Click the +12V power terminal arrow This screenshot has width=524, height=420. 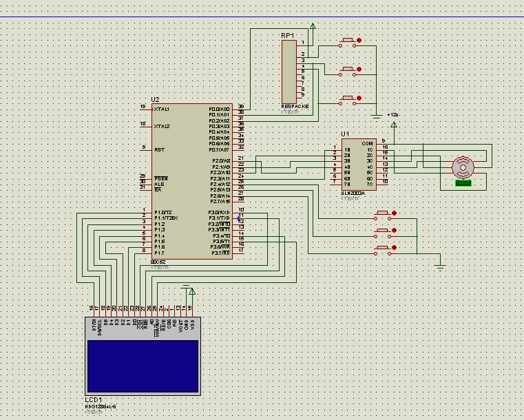[x=394, y=125]
